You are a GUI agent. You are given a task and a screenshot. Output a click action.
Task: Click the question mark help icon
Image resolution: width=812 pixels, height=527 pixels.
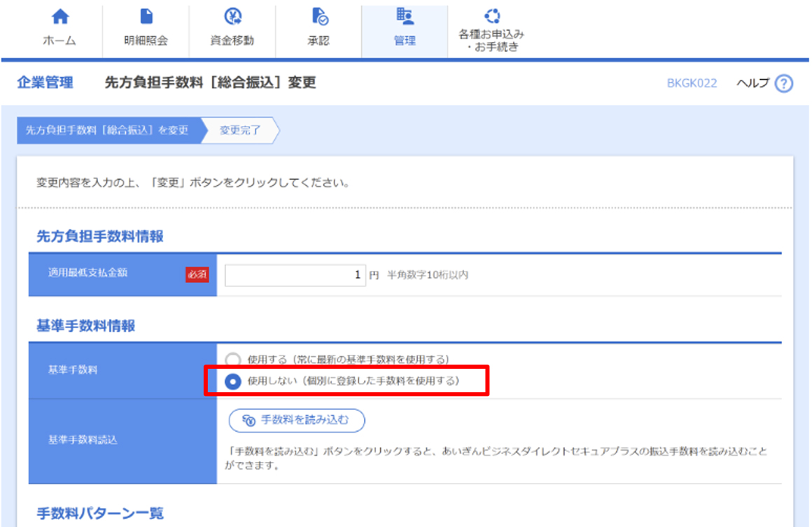[x=785, y=84]
